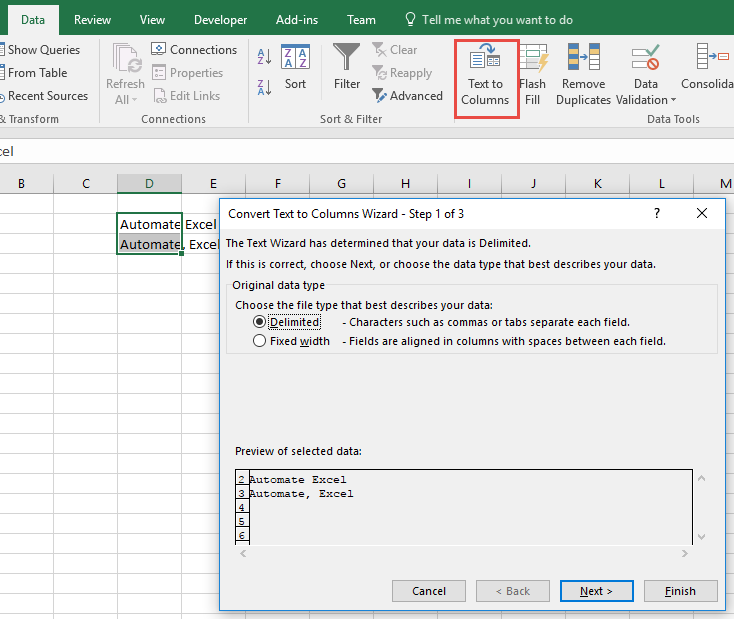Click the Consolidate icon
The width and height of the screenshot is (734, 619).
712,56
